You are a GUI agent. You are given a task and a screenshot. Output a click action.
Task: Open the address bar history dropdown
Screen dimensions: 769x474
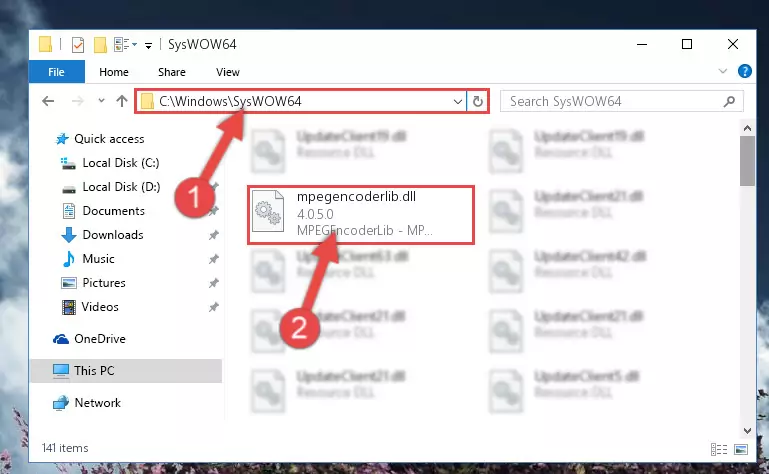coord(458,102)
